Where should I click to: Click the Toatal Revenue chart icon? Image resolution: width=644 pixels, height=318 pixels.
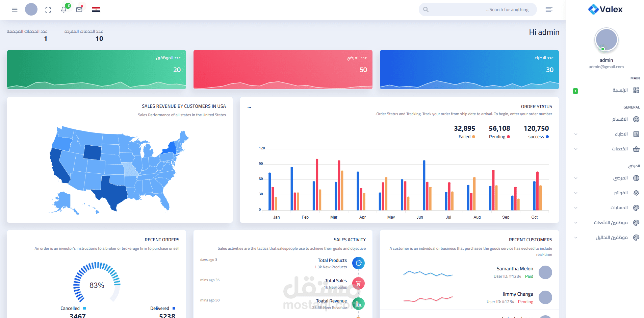click(x=358, y=304)
